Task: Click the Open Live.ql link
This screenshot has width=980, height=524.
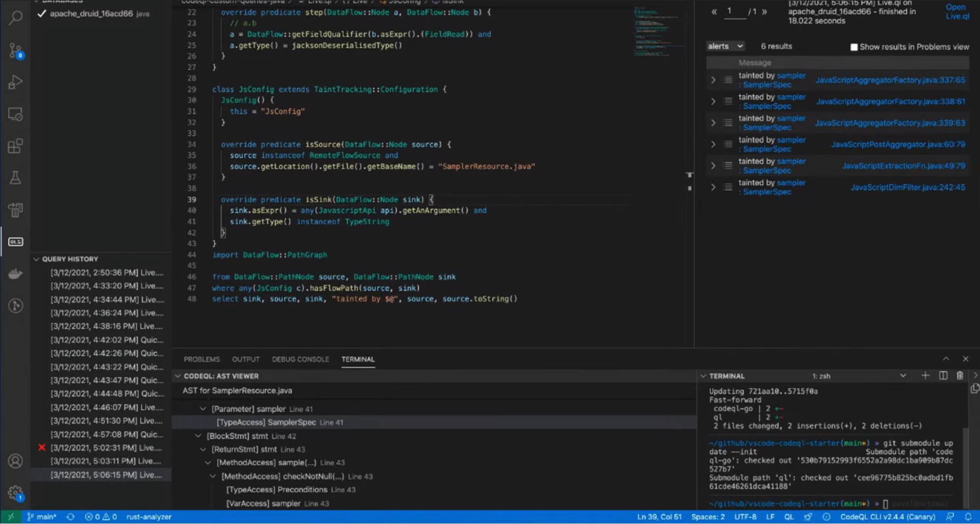Action: tap(955, 11)
